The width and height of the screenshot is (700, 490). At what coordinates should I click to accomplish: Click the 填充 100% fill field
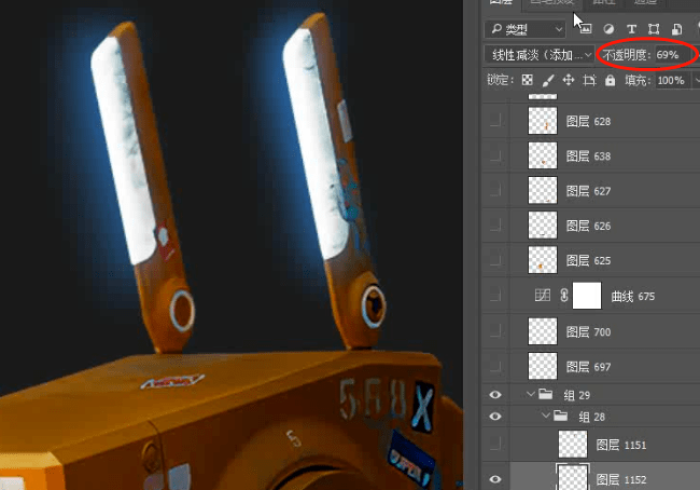670,80
